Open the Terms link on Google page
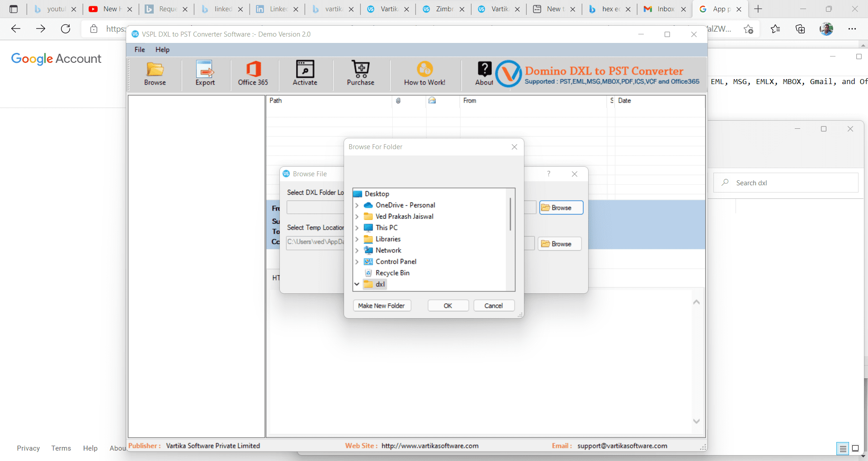This screenshot has width=868, height=461. coord(61,448)
